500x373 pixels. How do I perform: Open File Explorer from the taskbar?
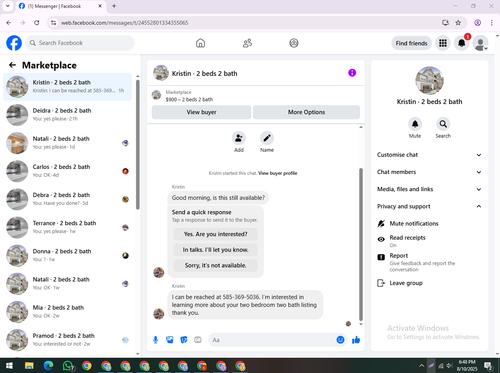point(29,366)
